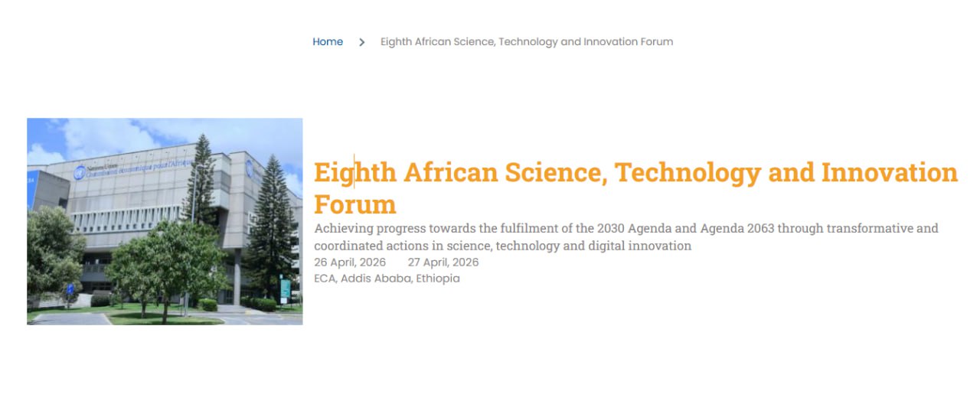Image resolution: width=980 pixels, height=414 pixels.
Task: Click the end date 27 April, 2026
Action: (443, 262)
